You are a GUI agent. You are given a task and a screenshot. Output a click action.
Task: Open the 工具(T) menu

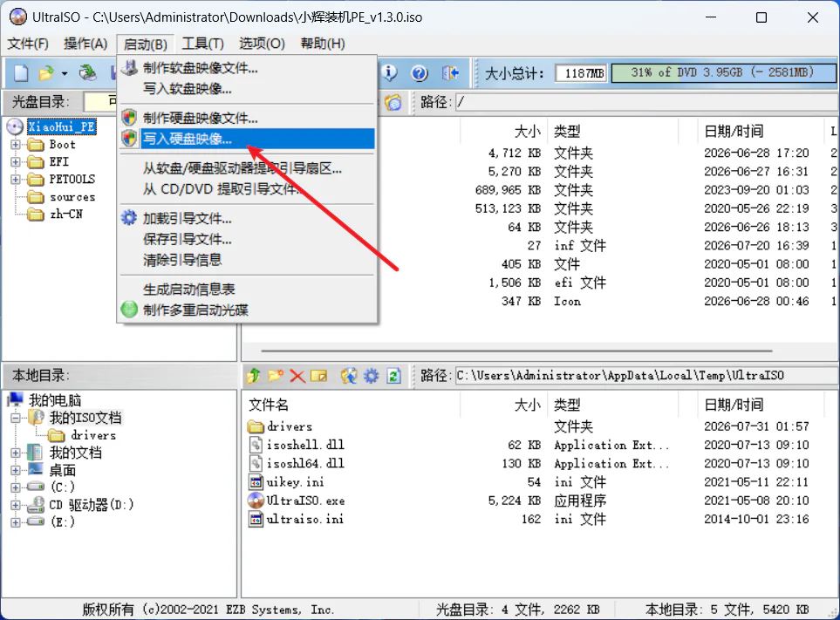[x=202, y=44]
